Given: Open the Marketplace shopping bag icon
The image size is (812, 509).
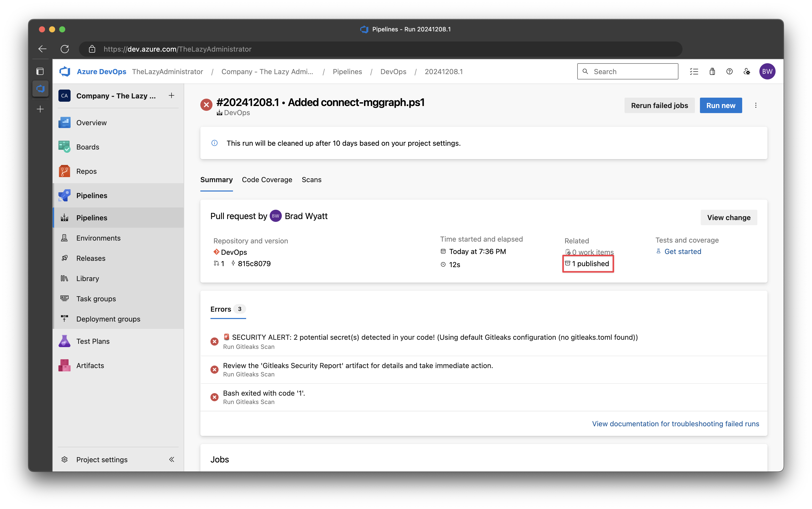Looking at the screenshot, I should coord(712,72).
